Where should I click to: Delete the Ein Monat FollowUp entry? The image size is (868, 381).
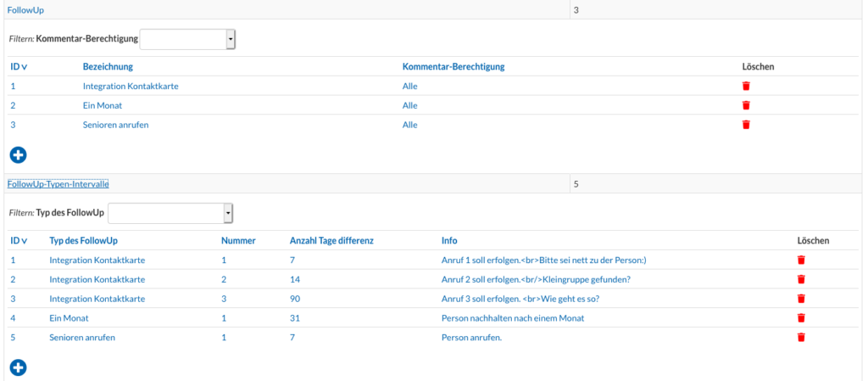click(746, 105)
